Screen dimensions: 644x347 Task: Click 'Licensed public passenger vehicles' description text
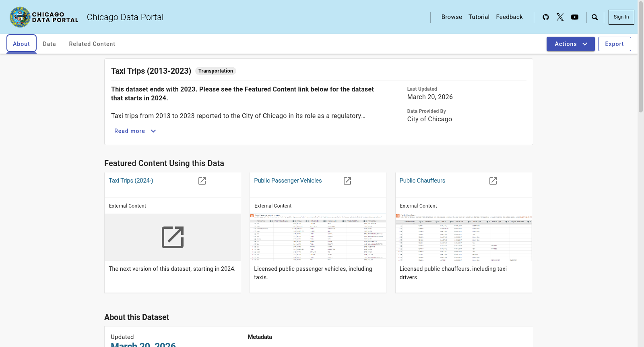click(313, 273)
